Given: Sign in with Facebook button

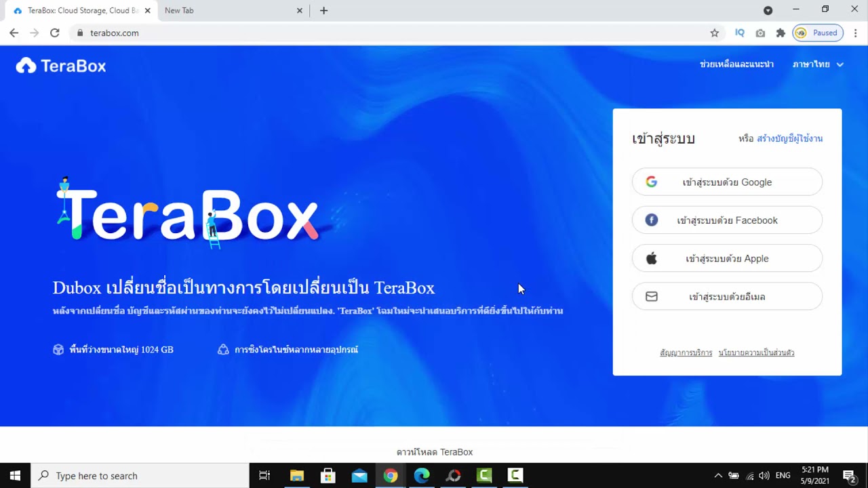Looking at the screenshot, I should tap(727, 220).
